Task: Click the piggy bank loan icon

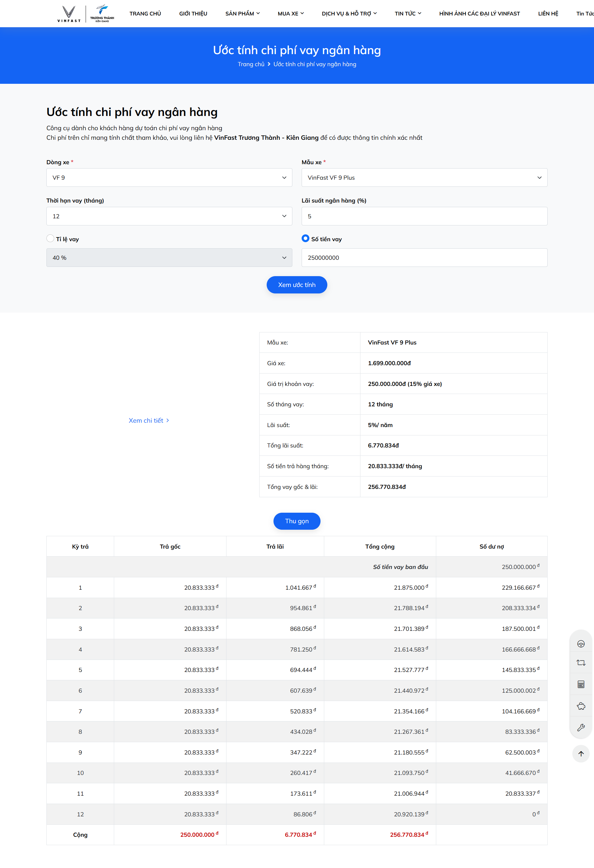Action: 581,706
